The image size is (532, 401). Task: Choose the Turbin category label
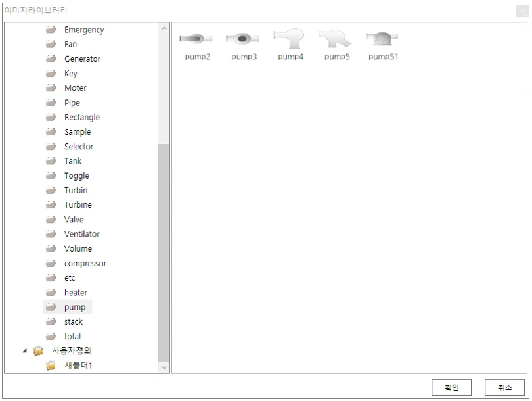[x=76, y=190]
